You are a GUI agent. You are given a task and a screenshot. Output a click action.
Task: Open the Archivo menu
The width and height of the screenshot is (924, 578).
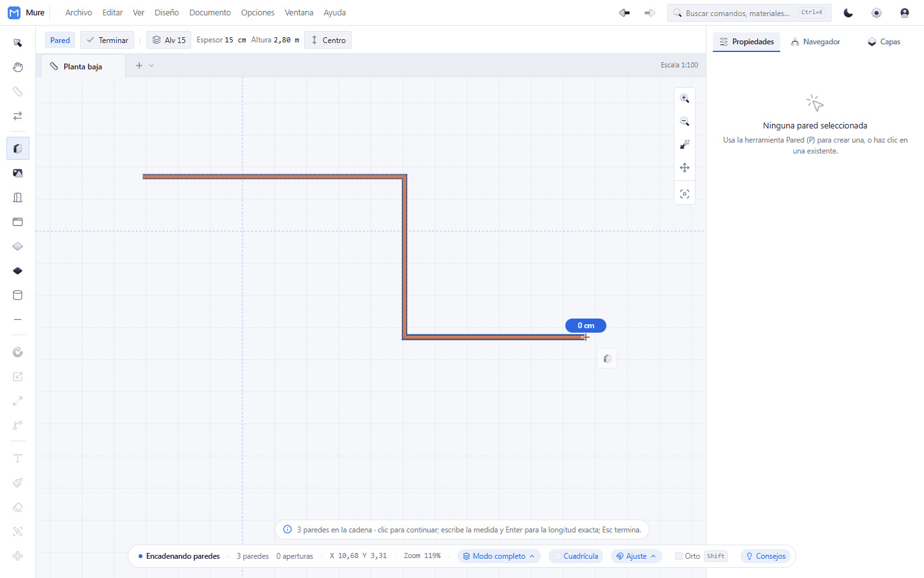coord(79,13)
